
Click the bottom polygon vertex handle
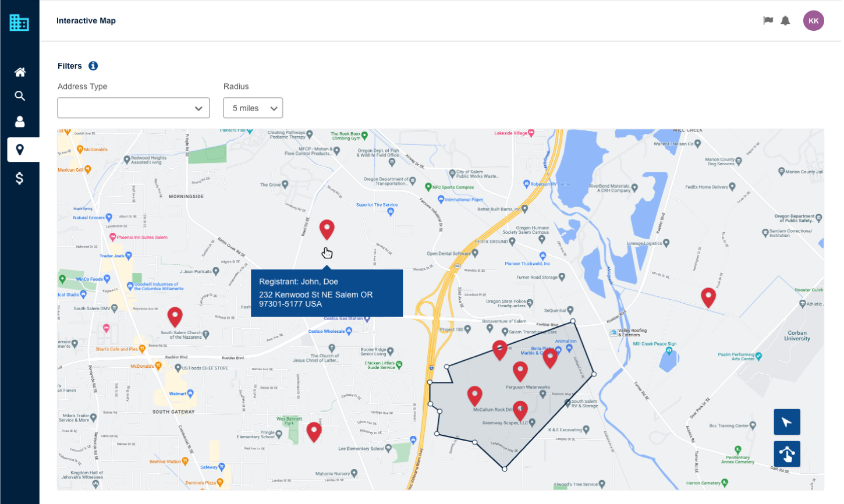(x=505, y=468)
